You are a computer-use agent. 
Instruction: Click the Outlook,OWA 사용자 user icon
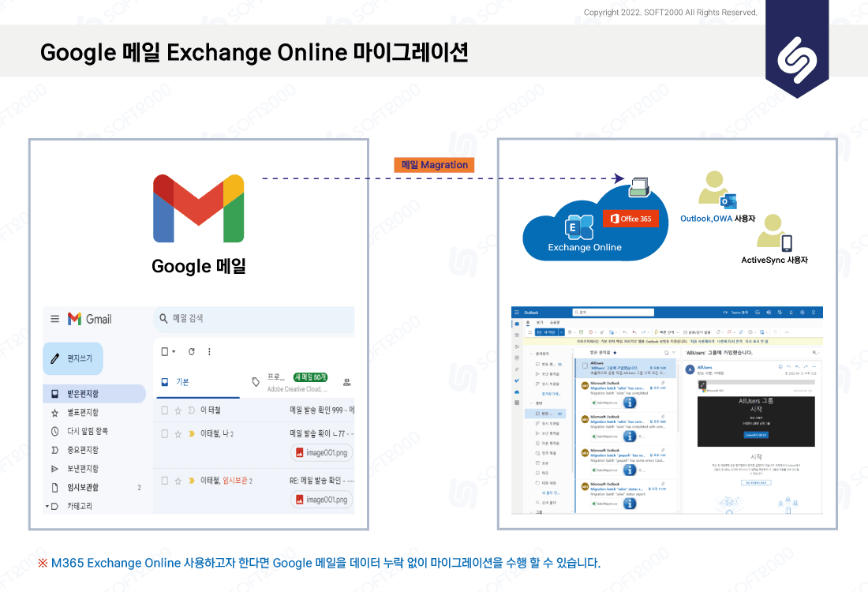click(716, 190)
